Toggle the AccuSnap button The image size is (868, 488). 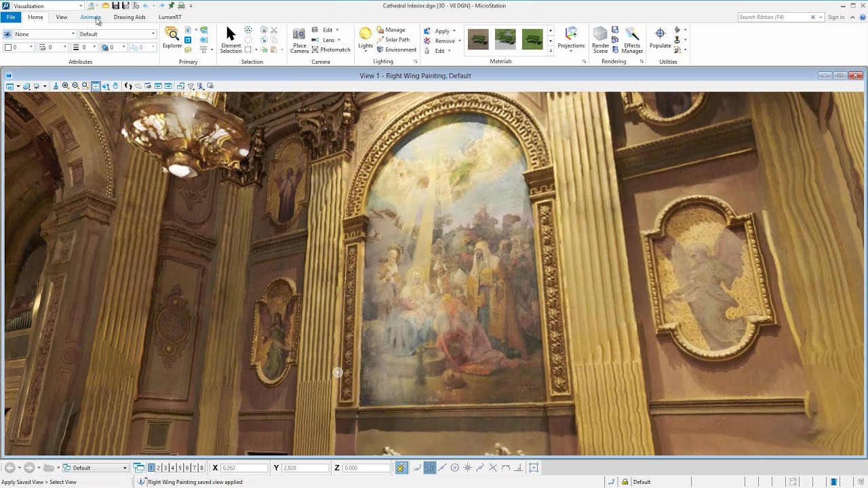coord(401,468)
